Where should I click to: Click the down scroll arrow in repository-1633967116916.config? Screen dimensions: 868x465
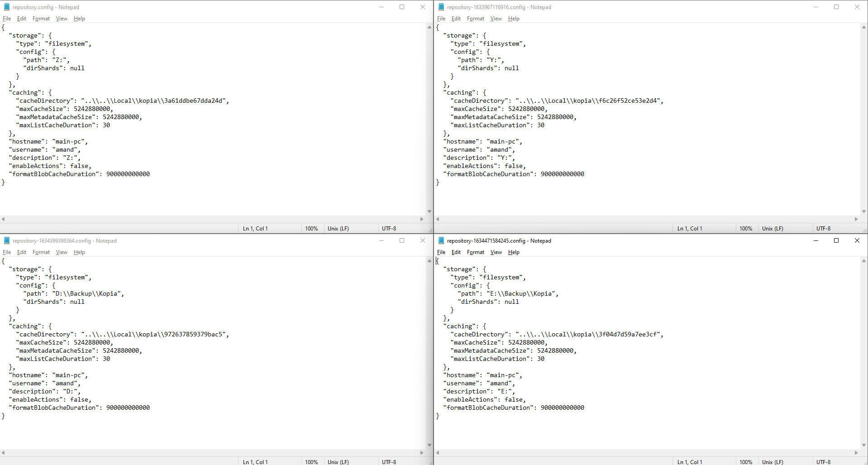pos(863,211)
